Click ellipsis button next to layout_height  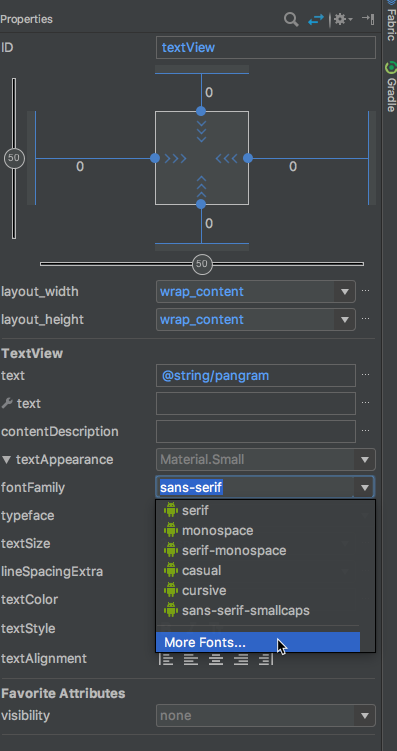click(x=365, y=319)
